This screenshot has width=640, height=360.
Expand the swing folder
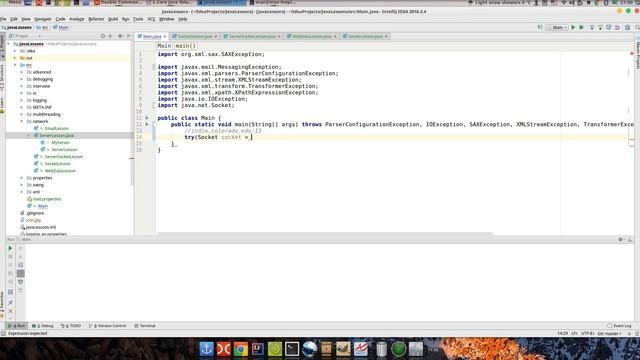tap(22, 185)
